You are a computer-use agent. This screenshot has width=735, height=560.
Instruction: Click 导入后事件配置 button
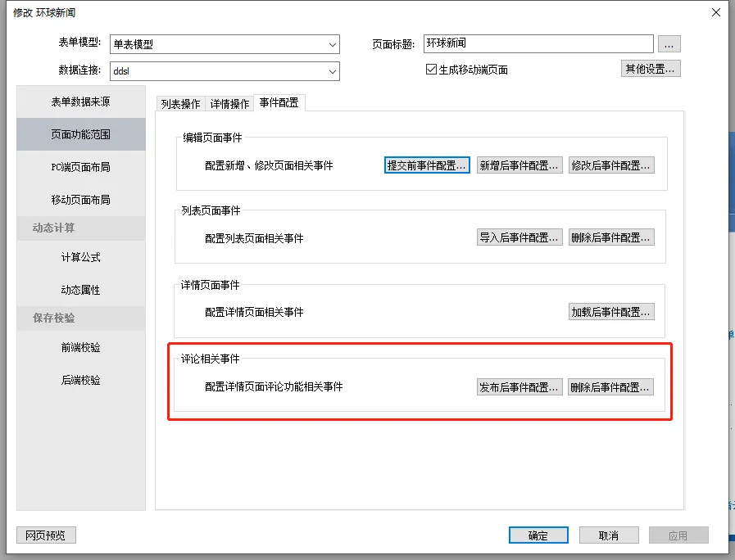519,238
